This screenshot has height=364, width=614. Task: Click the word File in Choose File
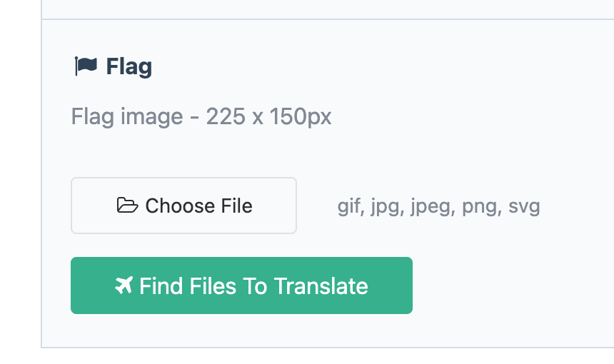pos(236,206)
